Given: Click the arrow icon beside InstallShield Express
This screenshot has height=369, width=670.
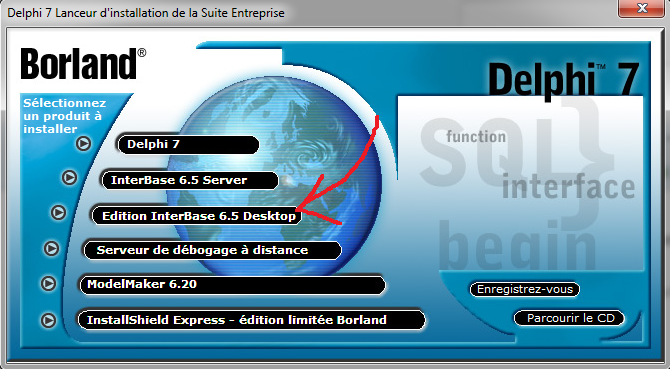Looking at the screenshot, I should pos(48,320).
